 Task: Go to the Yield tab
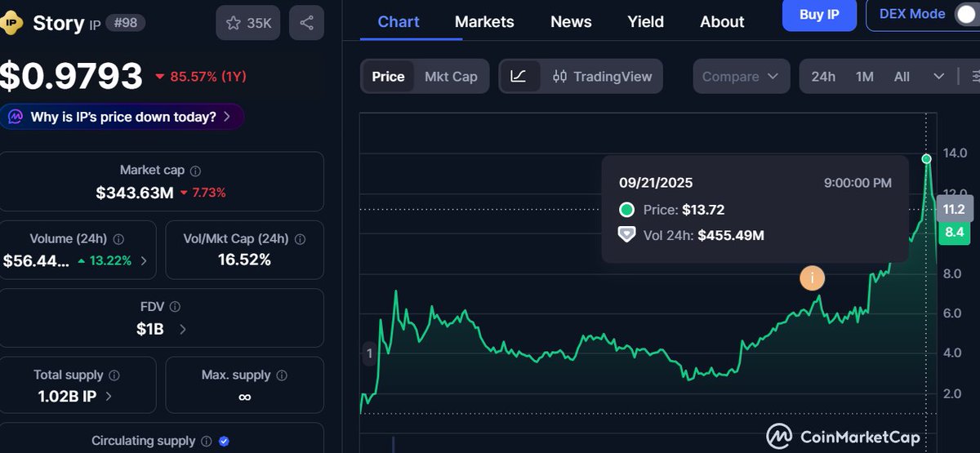645,22
